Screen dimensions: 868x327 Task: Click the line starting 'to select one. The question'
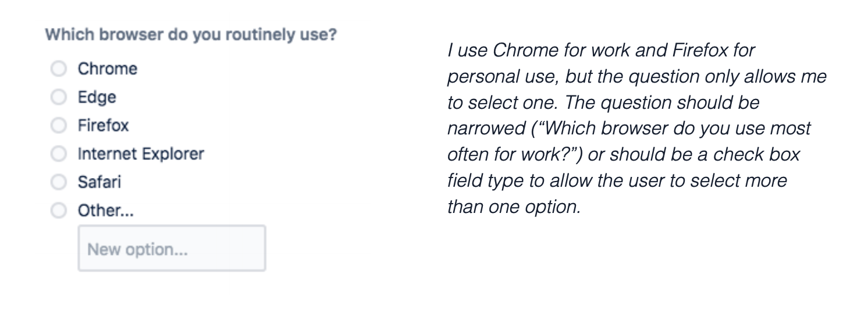(x=603, y=103)
